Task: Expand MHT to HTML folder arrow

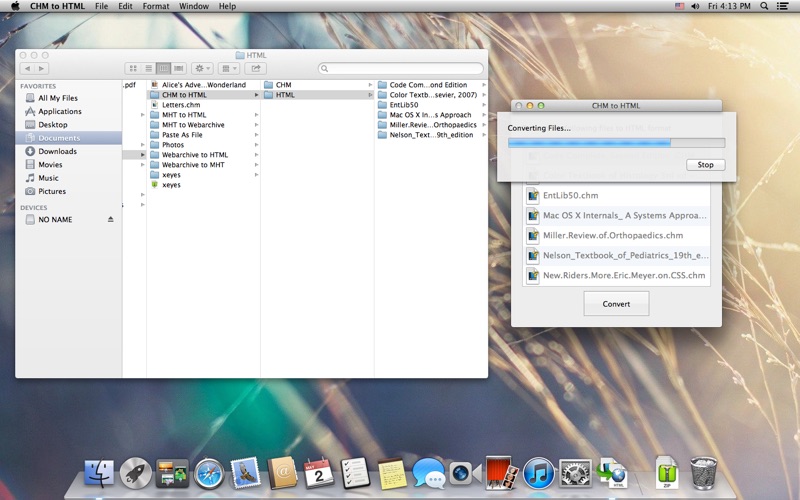Action: 256,115
